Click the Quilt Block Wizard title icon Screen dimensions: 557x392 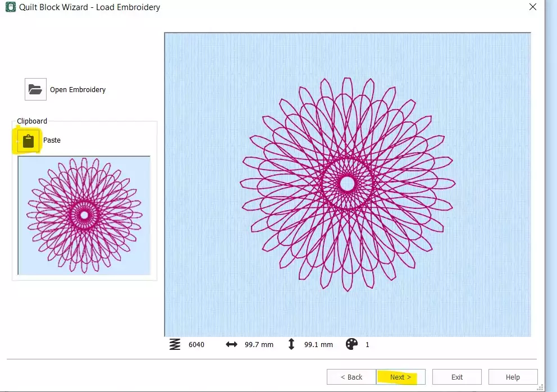tap(11, 7)
